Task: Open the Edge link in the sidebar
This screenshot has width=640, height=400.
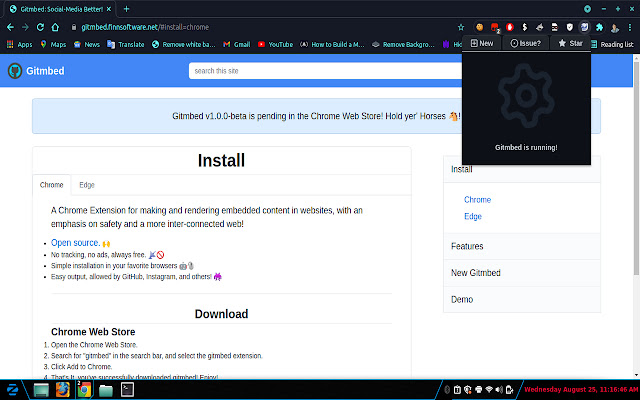Action: pos(473,216)
